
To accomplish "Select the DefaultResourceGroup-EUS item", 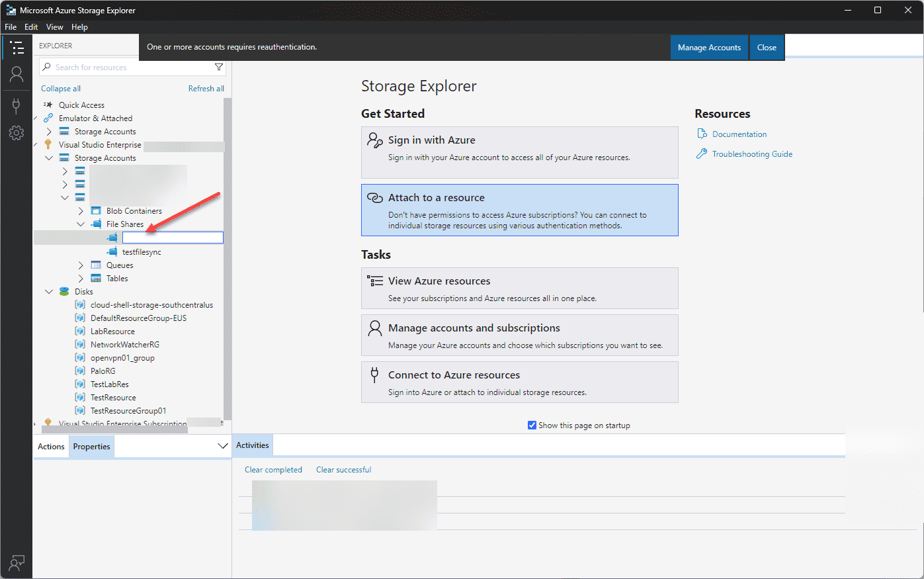I will [138, 318].
